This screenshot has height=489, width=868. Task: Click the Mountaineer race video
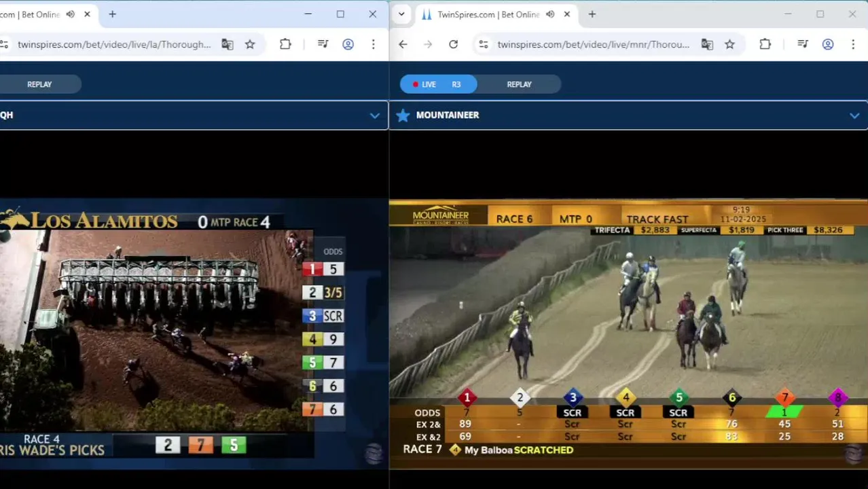point(628,333)
